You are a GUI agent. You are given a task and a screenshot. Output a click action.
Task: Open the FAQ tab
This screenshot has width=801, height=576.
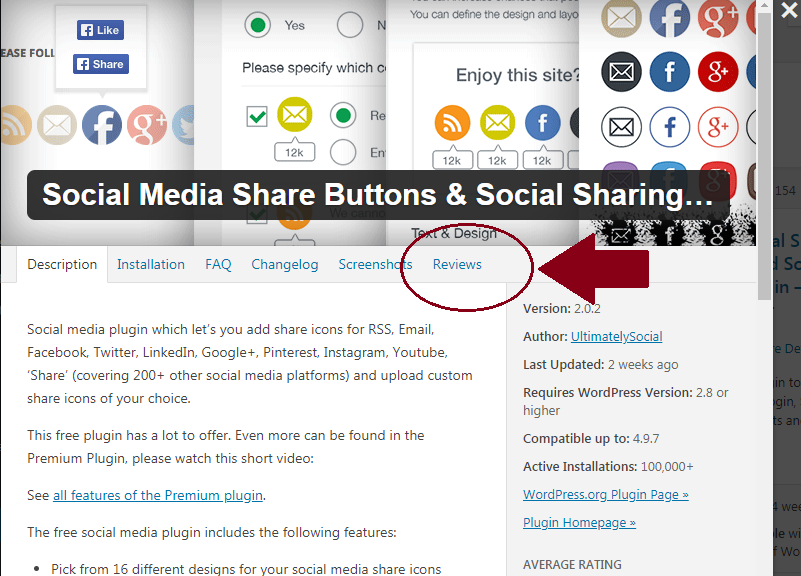pyautogui.click(x=218, y=265)
